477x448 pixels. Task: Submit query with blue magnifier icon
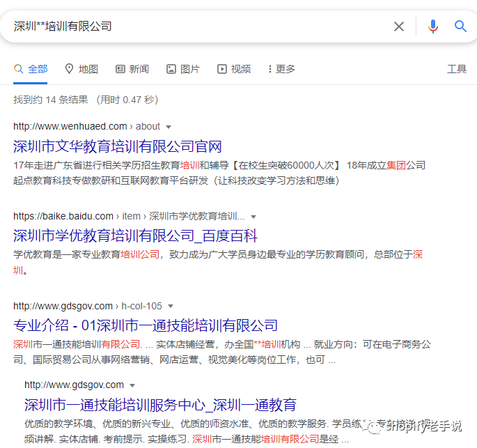460,26
